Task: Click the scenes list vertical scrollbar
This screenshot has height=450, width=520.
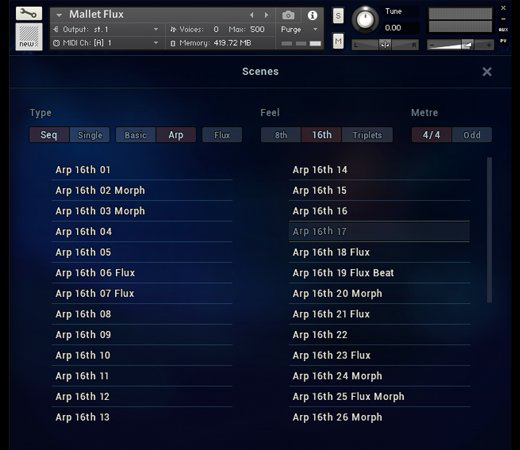Action: point(489,230)
